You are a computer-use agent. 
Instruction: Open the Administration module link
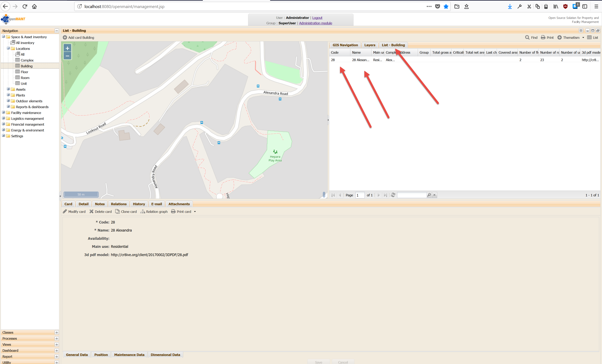point(315,23)
